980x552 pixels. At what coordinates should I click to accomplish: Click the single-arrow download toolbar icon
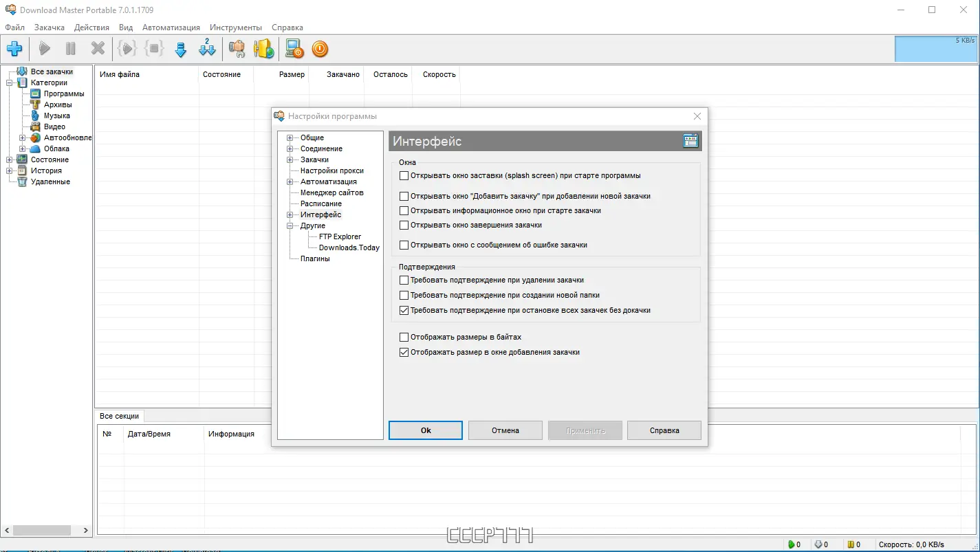click(180, 49)
